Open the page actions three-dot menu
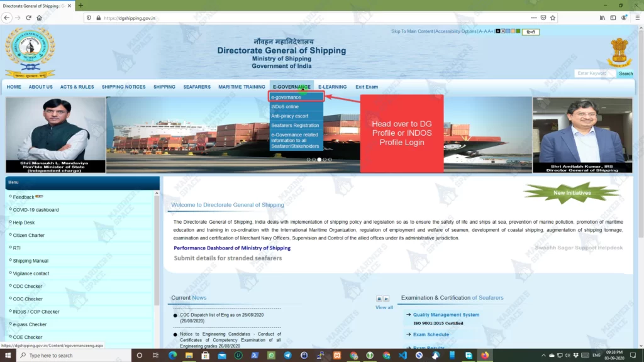Image resolution: width=644 pixels, height=362 pixels. pos(533,18)
